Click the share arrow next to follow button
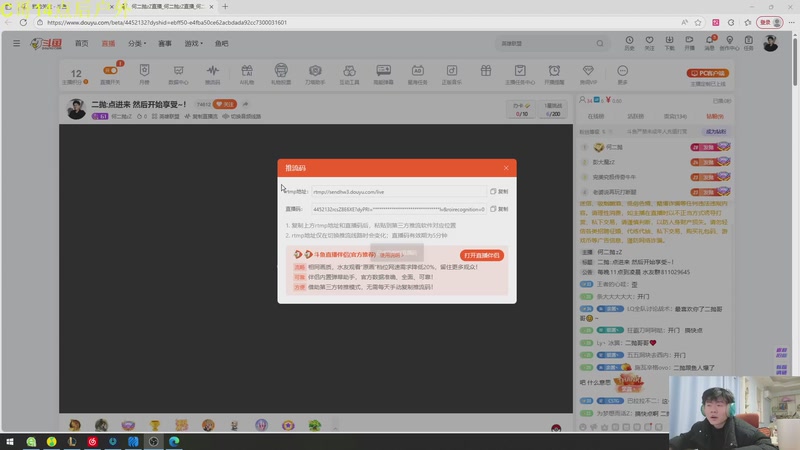Screen dimensions: 800x450 click(x=245, y=104)
